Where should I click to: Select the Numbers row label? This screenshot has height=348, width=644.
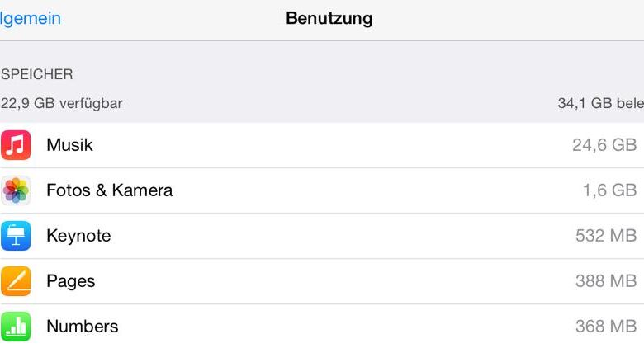(83, 327)
